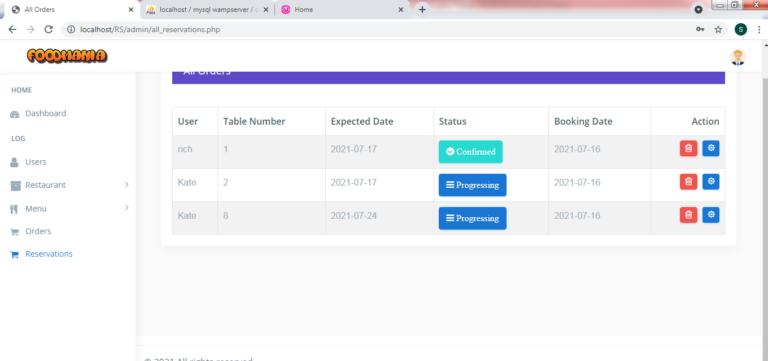Bookmark this page with the star icon

coord(718,29)
